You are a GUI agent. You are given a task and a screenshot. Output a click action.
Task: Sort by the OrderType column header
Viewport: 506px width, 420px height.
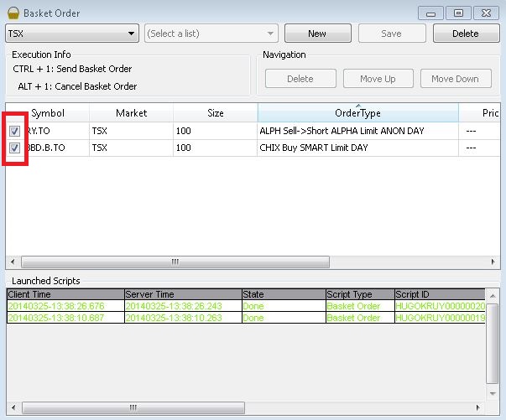[357, 113]
